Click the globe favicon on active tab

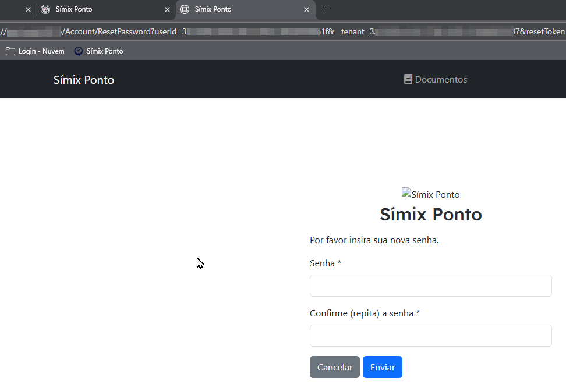pyautogui.click(x=185, y=9)
